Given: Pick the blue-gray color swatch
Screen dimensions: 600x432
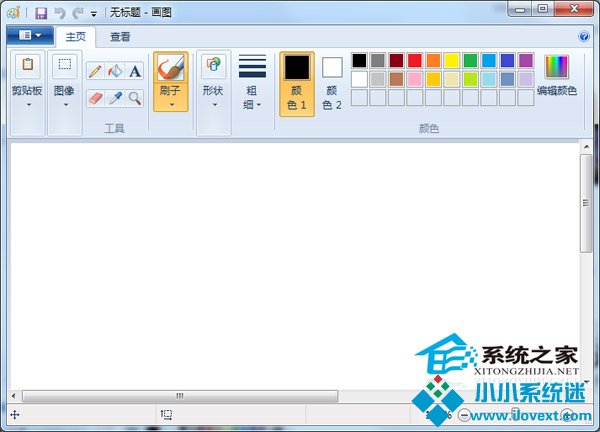Looking at the screenshot, I should [x=507, y=79].
